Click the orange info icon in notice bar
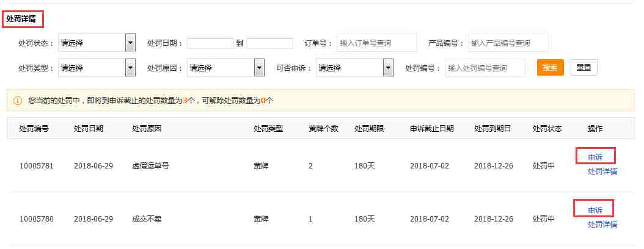Screen dimensions: 644x249 pyautogui.click(x=18, y=101)
